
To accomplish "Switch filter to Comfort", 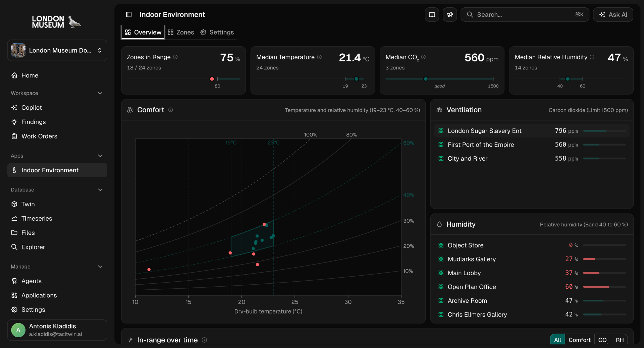I will [580, 340].
